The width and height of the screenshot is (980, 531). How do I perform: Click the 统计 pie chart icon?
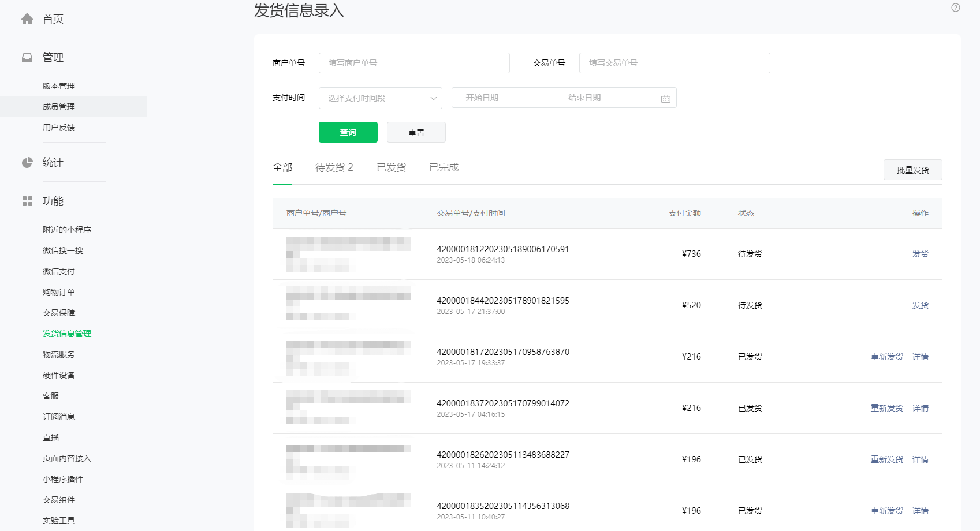[x=27, y=163]
